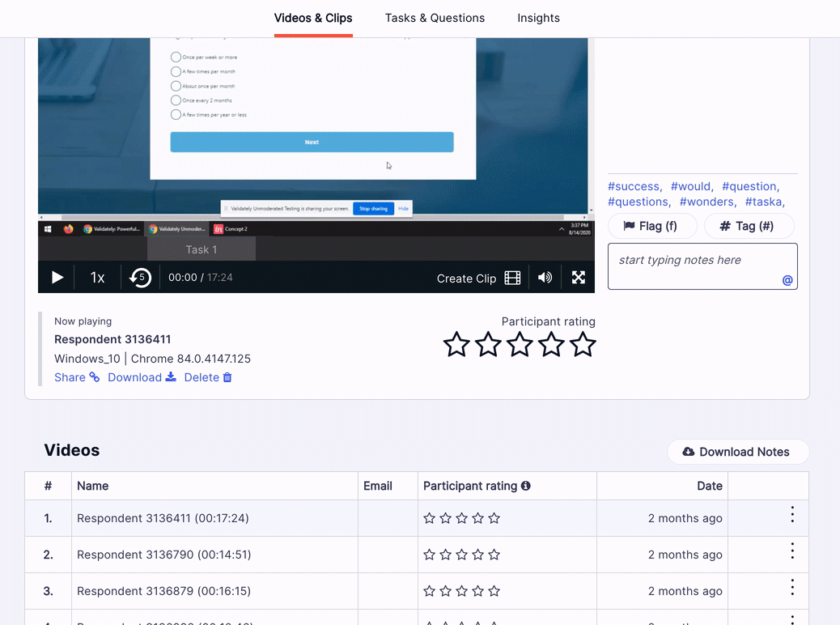Open options menu for Respondent 3136411
This screenshot has height=625, width=840.
tap(792, 515)
